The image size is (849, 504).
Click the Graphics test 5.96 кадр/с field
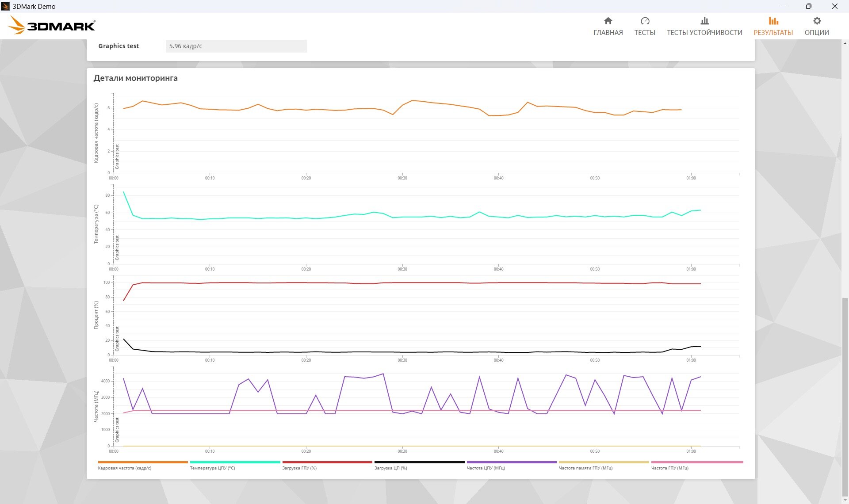coord(236,46)
